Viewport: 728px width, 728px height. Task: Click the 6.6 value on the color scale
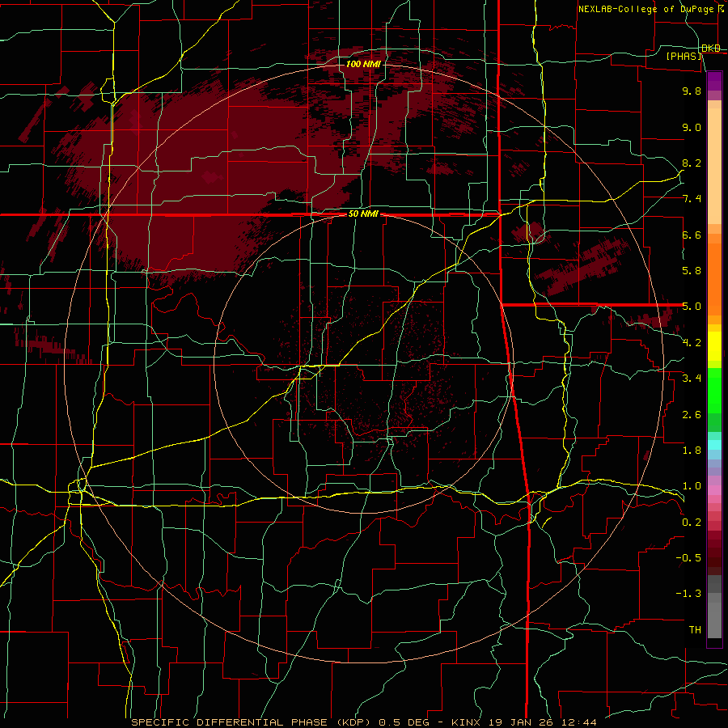click(692, 235)
